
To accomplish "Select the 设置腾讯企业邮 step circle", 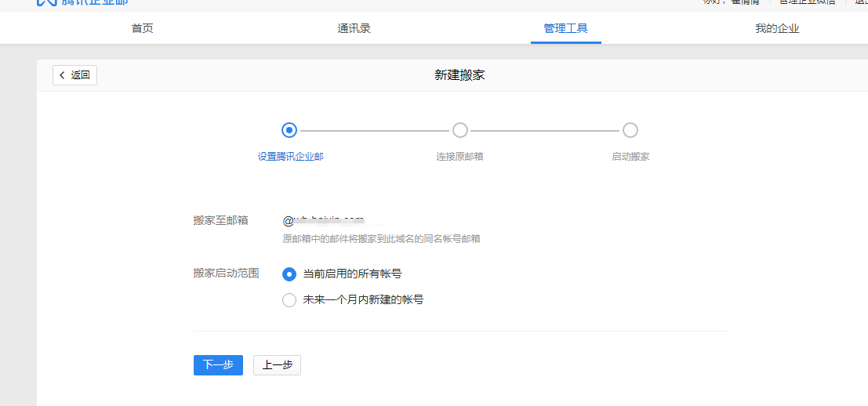I will pyautogui.click(x=289, y=130).
